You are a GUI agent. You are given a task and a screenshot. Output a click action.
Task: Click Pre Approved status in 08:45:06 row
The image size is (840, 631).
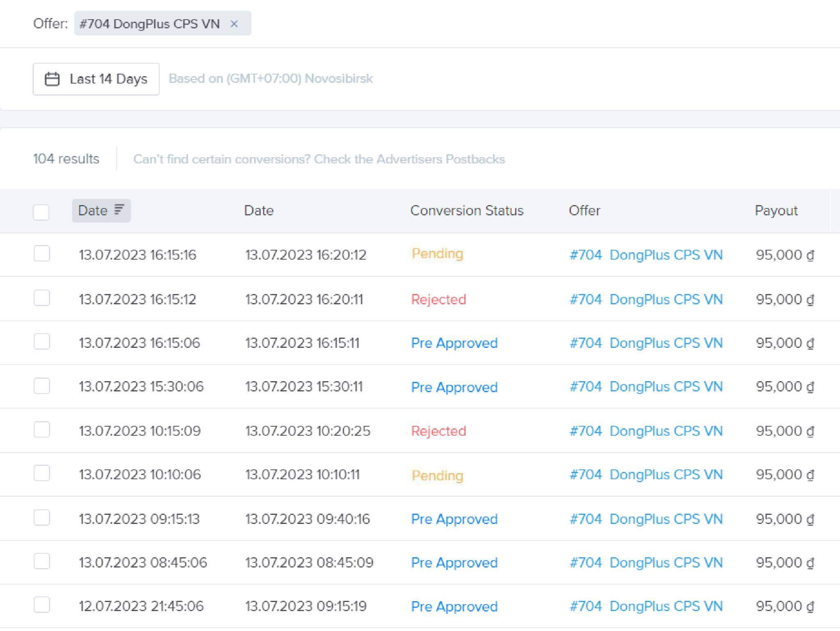point(454,563)
